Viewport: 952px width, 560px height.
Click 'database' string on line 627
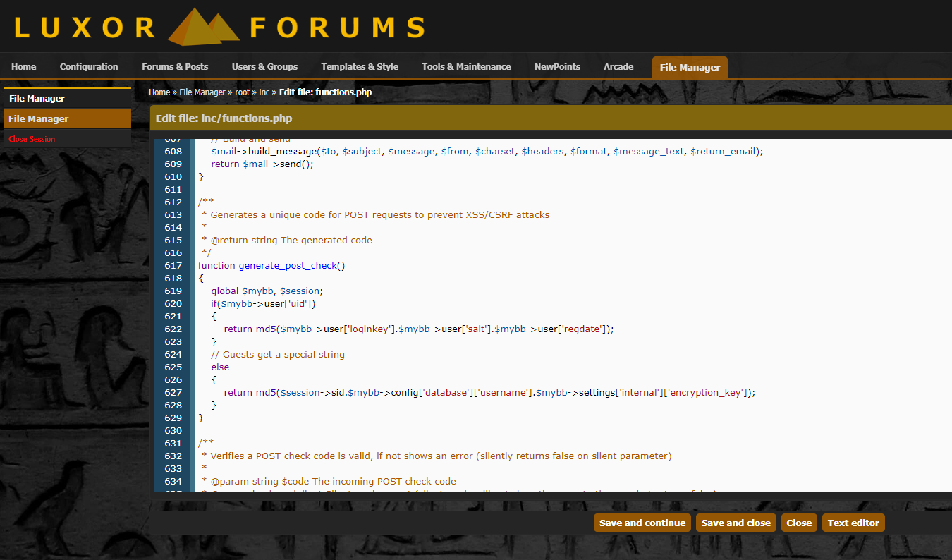click(448, 393)
